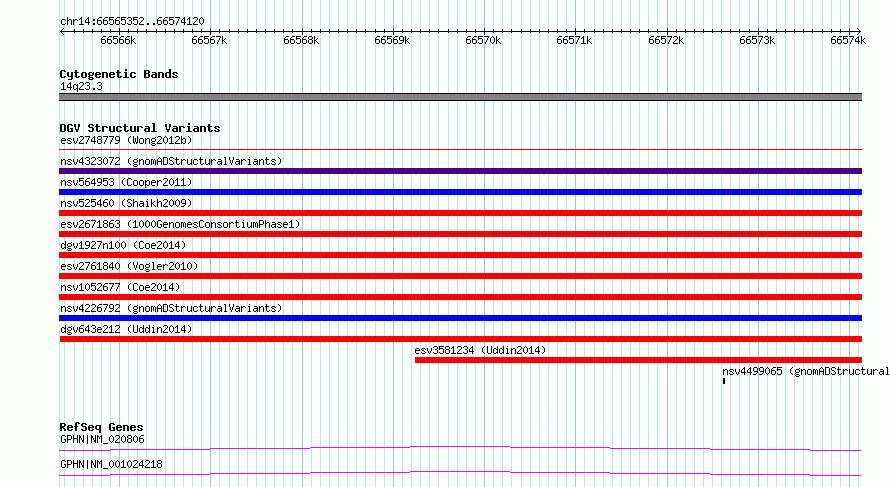
Task: Click the 66572k ruler tick label
Action: [666, 40]
